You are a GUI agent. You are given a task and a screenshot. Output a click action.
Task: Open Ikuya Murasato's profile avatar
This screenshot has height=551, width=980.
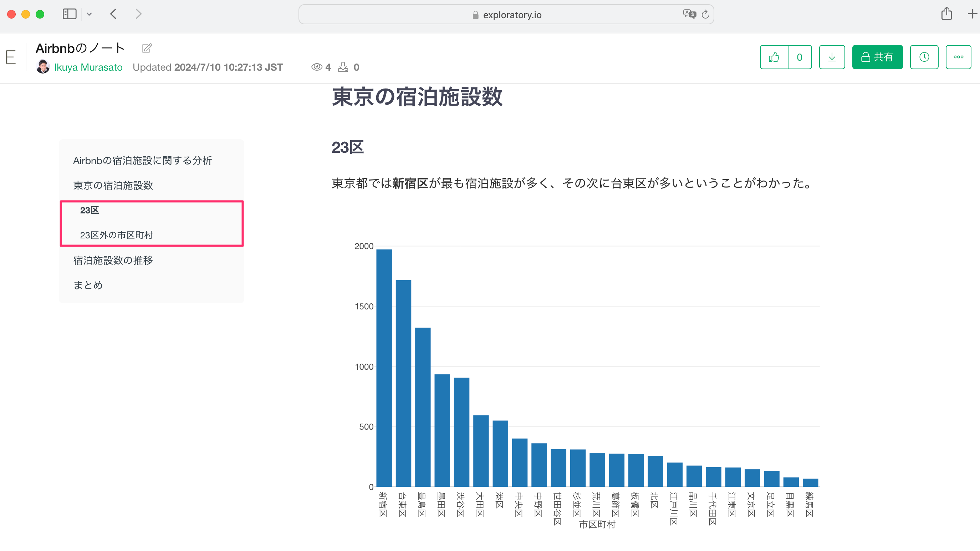42,67
